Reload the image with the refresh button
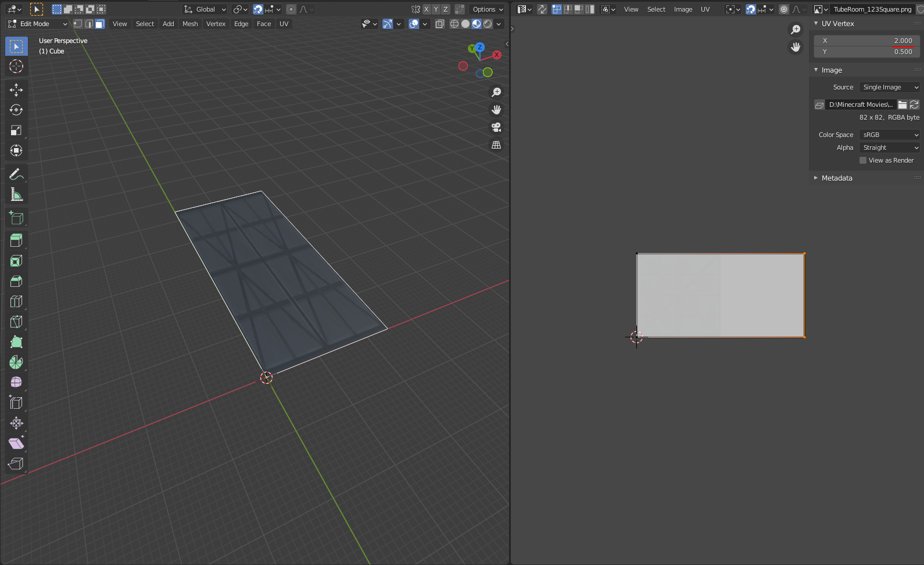924x565 pixels. [914, 105]
